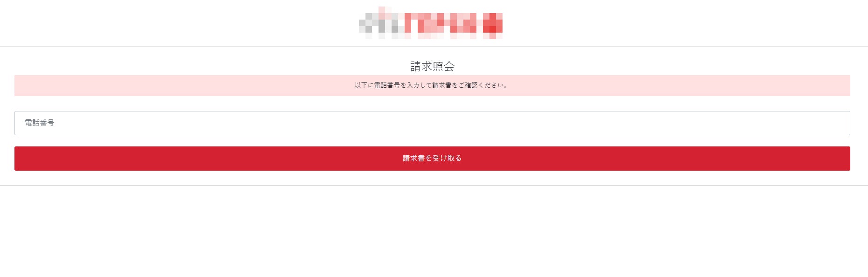
Task: Click the red part of the logo
Action: coord(454,23)
